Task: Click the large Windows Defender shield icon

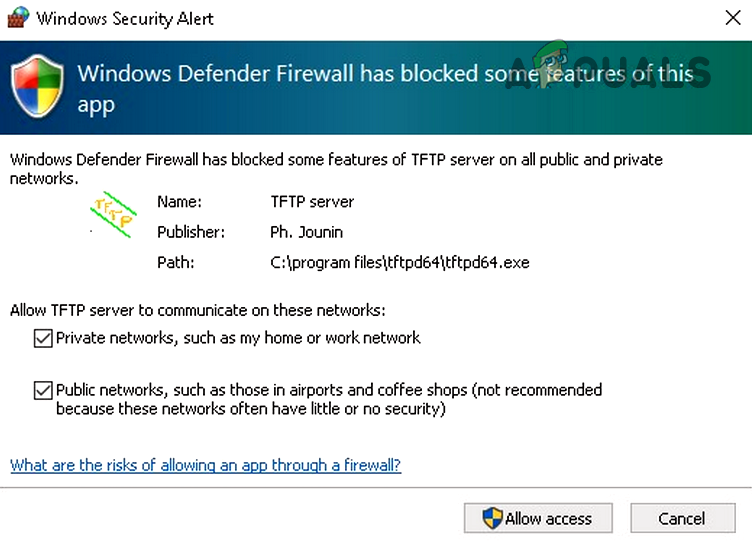Action: pos(36,88)
